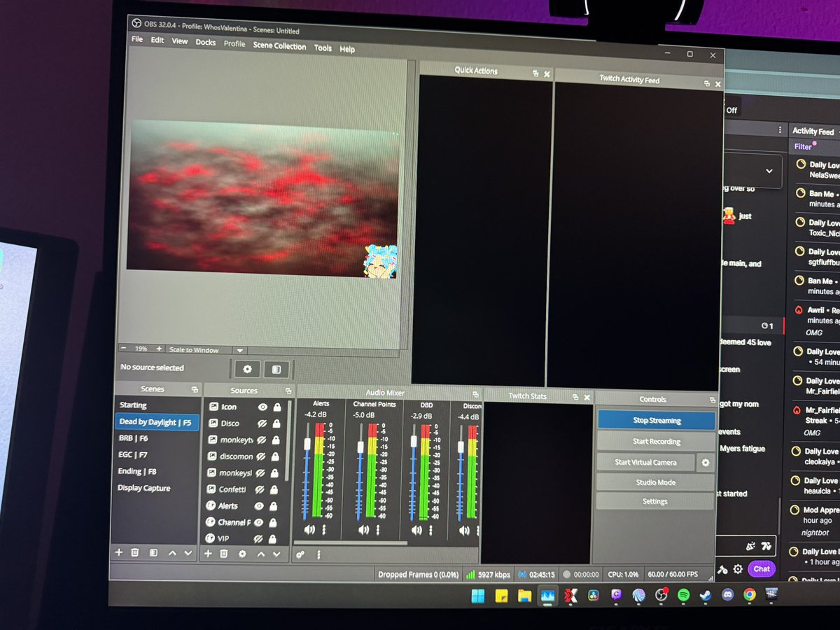840x630 pixels.
Task: Expand chevron dropdown in Twitch window
Action: pyautogui.click(x=769, y=171)
